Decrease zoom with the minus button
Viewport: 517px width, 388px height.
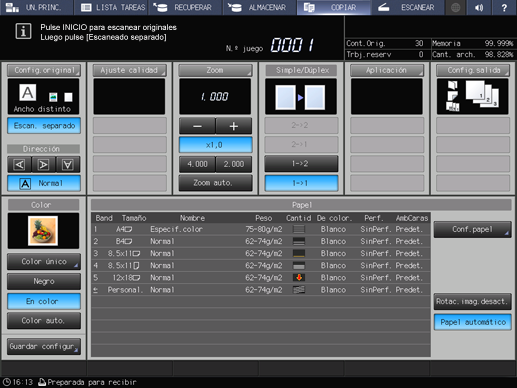tap(197, 126)
